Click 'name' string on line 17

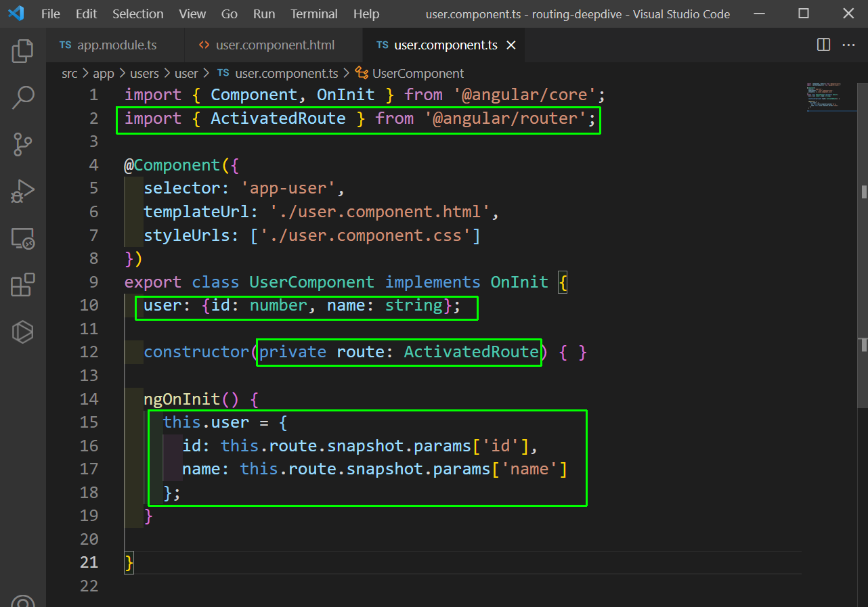click(x=529, y=469)
